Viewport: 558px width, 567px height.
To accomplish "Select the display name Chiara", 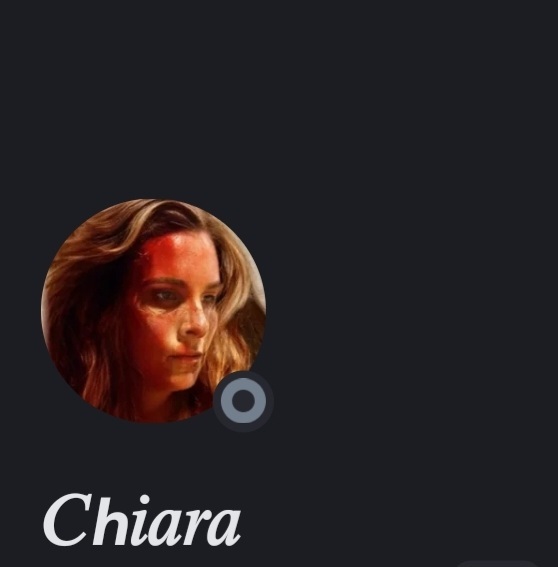I will coord(142,520).
